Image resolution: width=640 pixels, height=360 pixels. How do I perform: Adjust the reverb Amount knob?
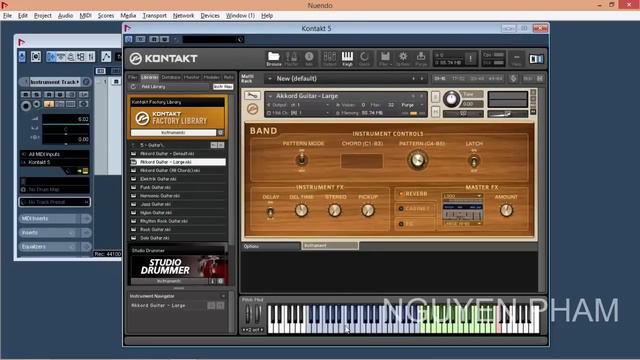pos(506,211)
